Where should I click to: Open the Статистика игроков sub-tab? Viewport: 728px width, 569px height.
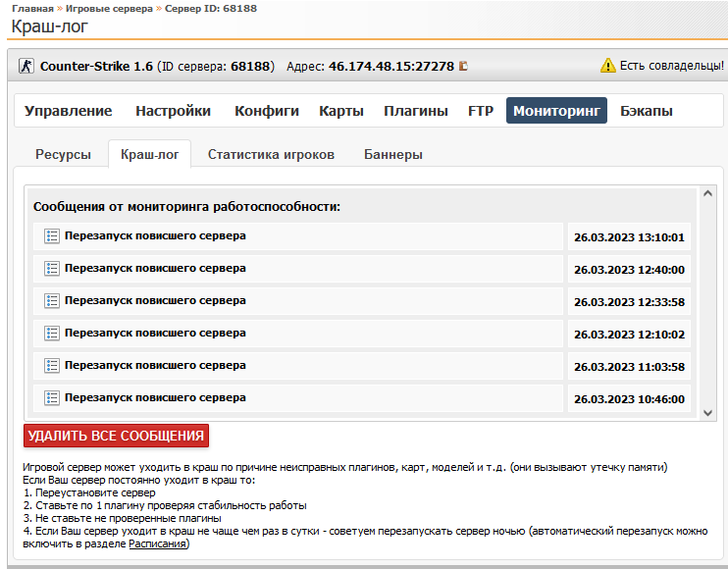271,154
